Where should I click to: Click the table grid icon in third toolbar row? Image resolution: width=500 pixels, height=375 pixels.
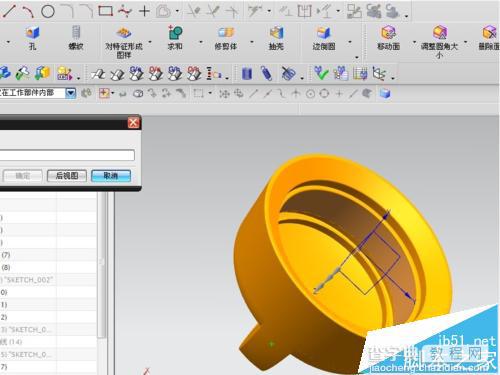[x=360, y=73]
